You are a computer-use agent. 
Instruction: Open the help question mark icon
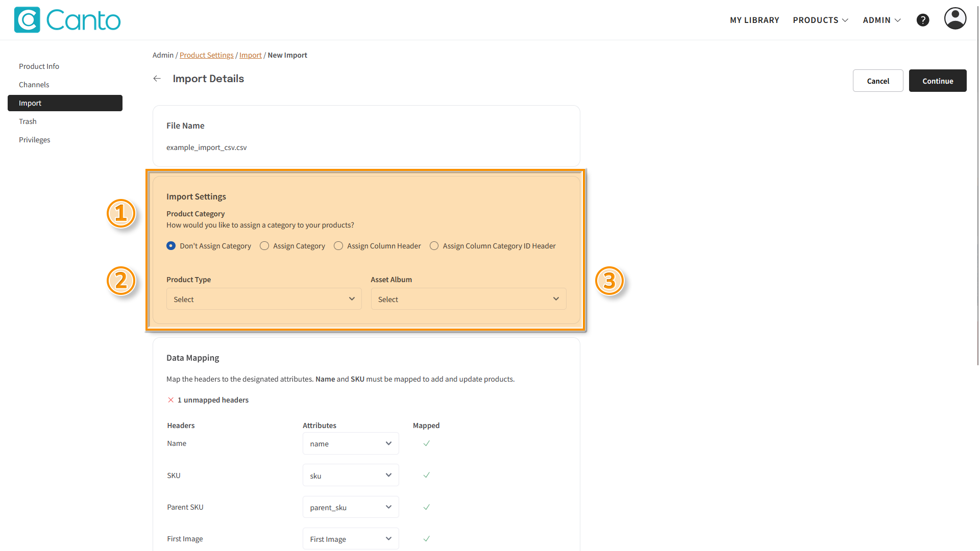(x=922, y=20)
